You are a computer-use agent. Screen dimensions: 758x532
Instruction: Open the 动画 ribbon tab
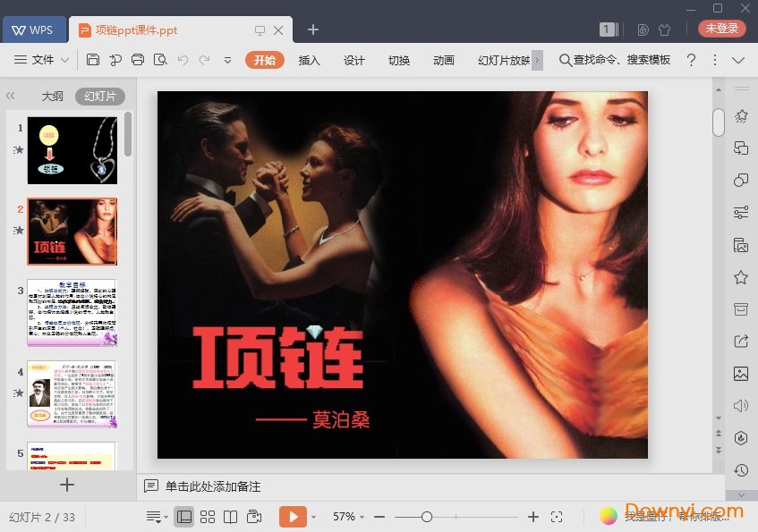click(443, 61)
